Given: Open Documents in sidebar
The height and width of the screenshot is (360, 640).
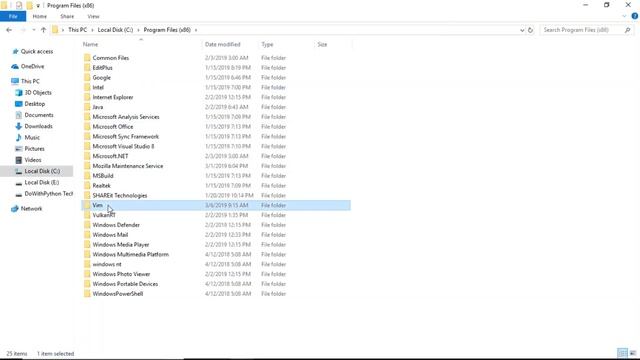Looking at the screenshot, I should [x=39, y=115].
